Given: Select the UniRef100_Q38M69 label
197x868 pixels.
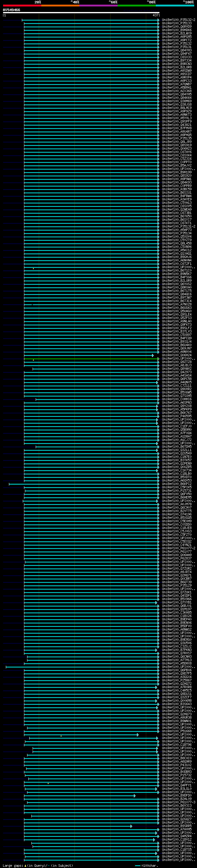Looking at the screenshot, I should click(177, 101).
